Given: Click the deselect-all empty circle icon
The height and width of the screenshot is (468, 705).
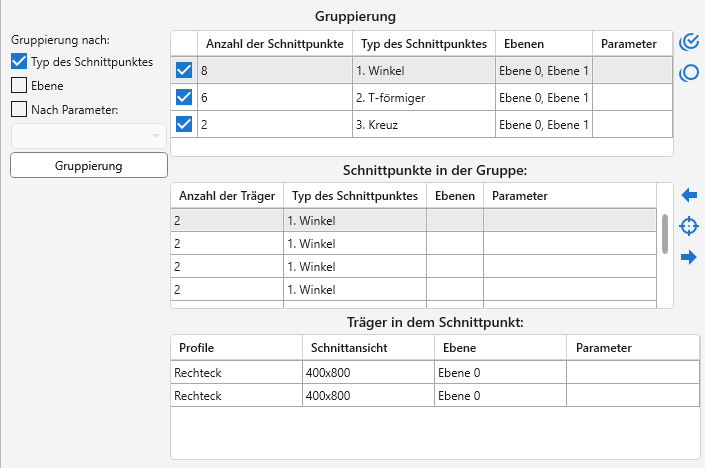Looking at the screenshot, I should click(x=688, y=73).
